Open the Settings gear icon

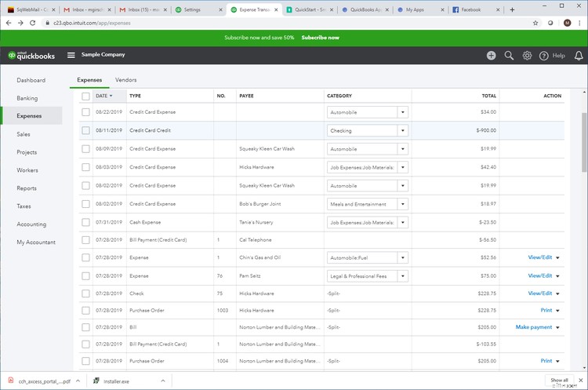(x=527, y=56)
